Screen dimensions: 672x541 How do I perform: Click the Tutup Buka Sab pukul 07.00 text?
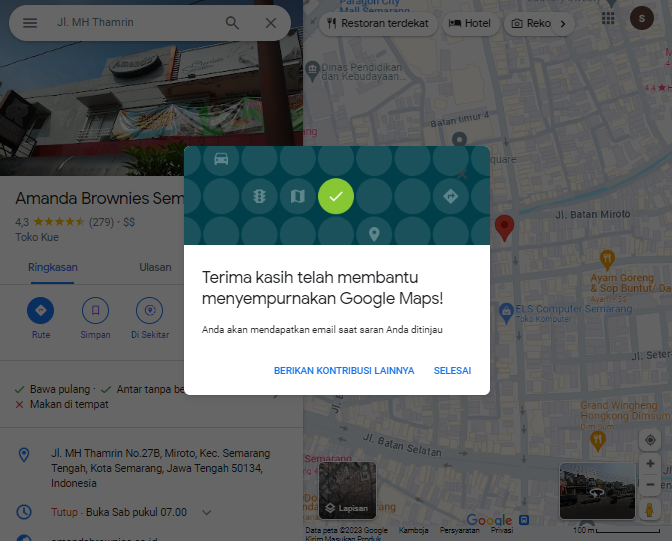point(119,512)
